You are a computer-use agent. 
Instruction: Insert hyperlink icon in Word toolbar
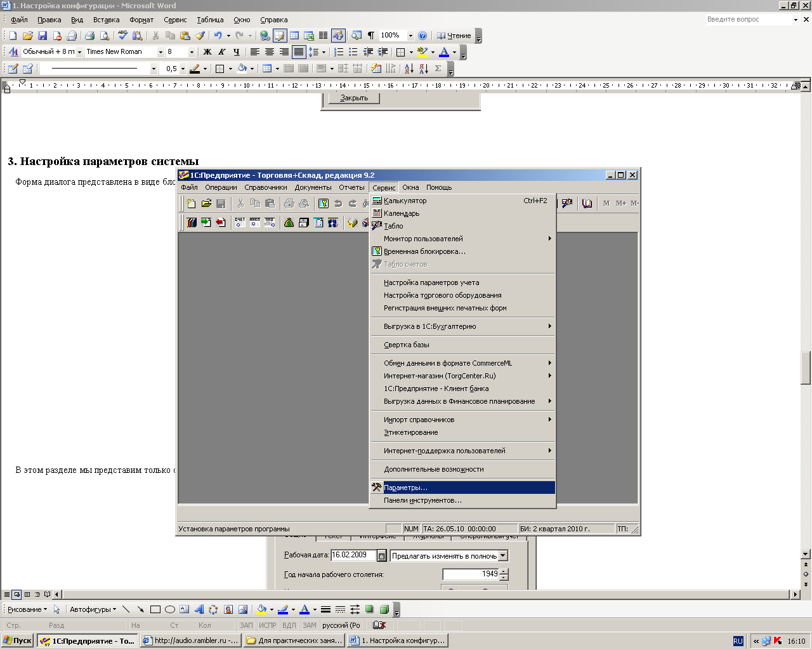coord(265,36)
